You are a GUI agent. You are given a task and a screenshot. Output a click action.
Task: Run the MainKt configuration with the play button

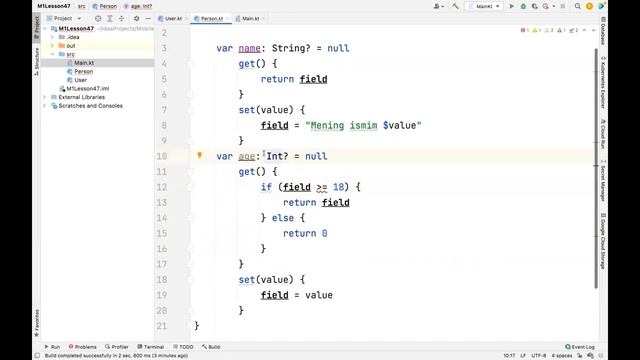tap(511, 6)
